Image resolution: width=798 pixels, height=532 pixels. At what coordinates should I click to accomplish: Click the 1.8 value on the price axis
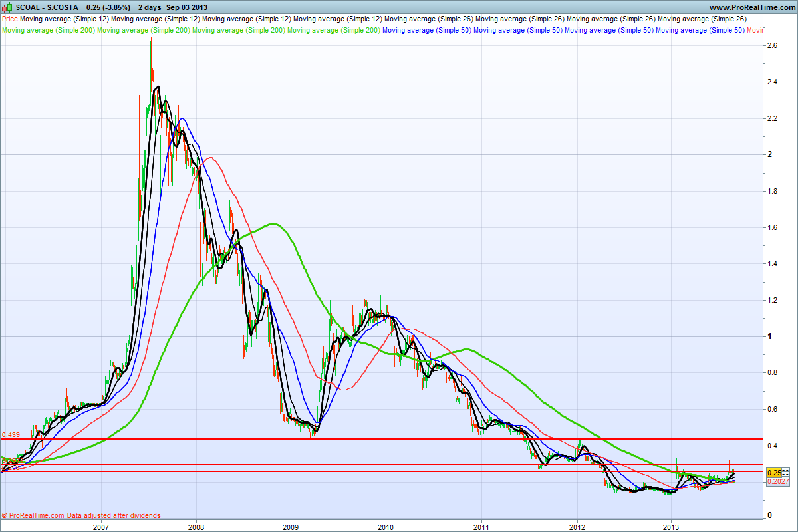[x=773, y=191]
